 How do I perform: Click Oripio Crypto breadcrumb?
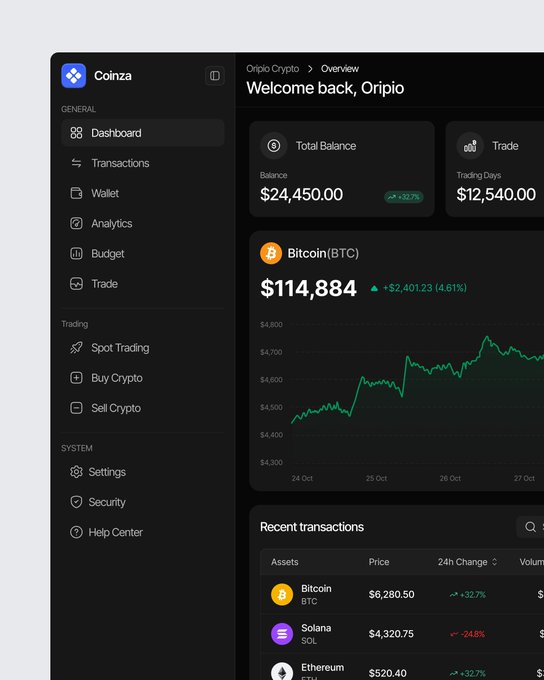[272, 69]
